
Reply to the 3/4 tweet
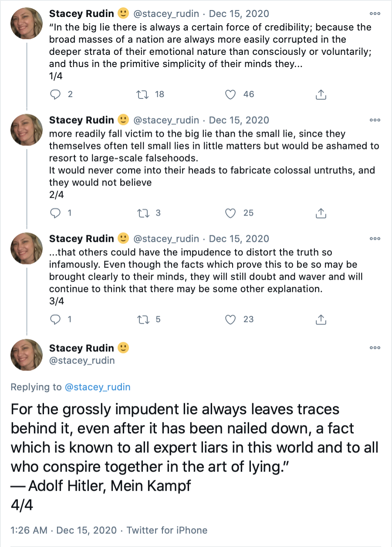(x=55, y=319)
